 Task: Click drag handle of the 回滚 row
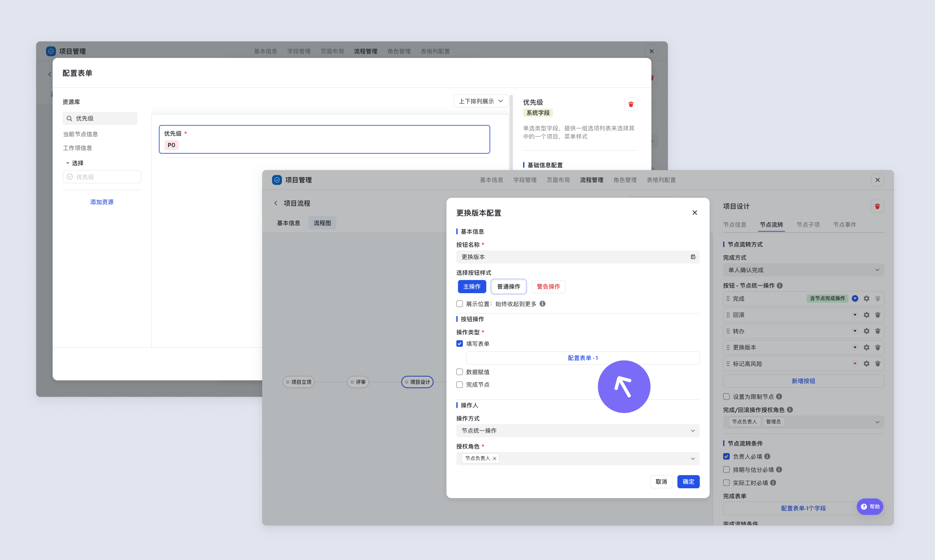pyautogui.click(x=728, y=315)
